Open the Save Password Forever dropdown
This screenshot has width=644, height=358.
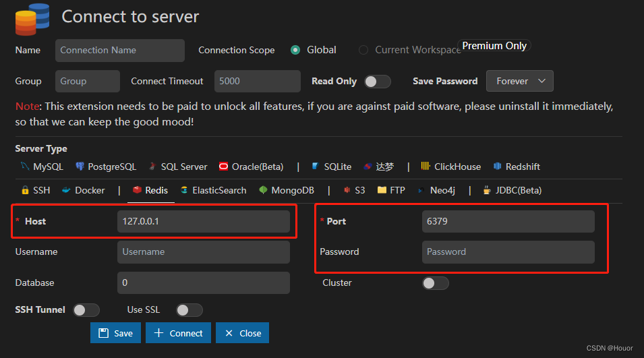tap(519, 81)
